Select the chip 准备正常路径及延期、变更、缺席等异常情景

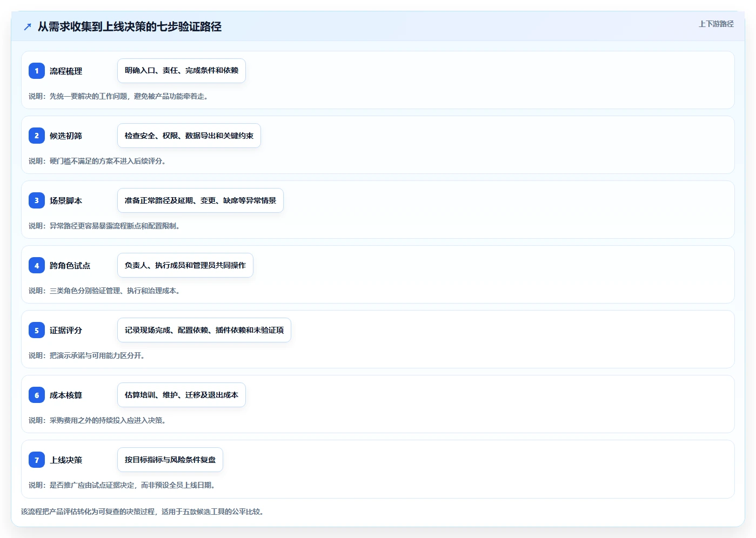(200, 200)
